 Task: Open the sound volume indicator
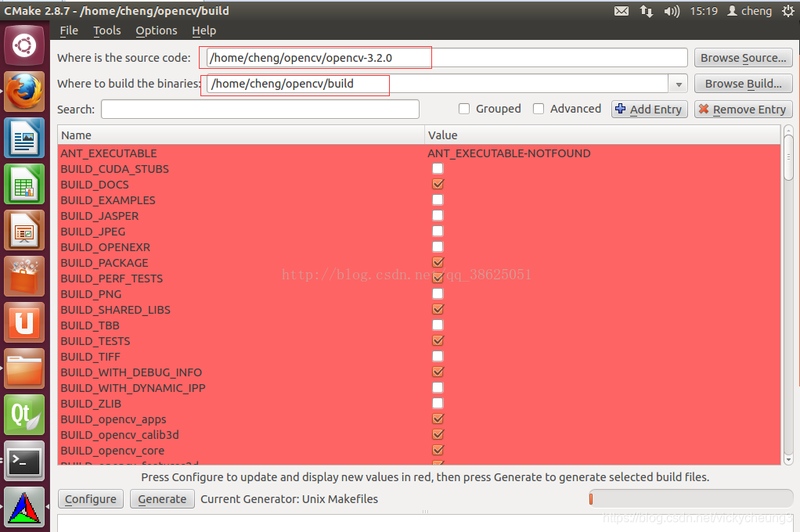pos(672,11)
